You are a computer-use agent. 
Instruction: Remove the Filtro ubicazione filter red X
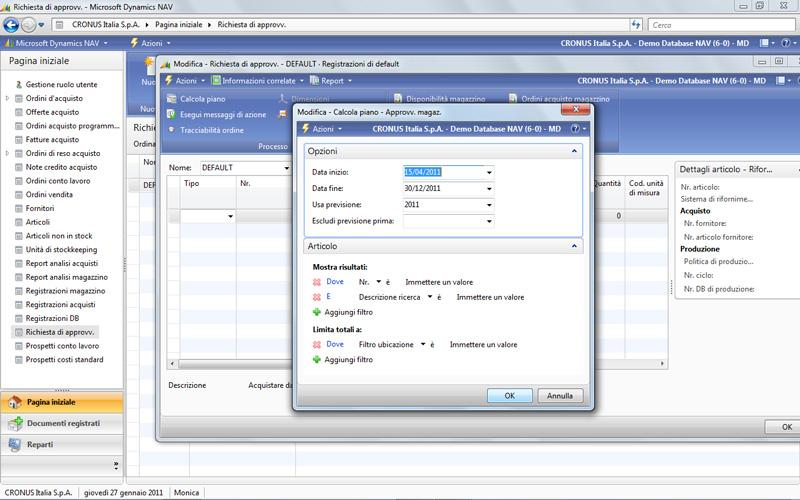[317, 344]
